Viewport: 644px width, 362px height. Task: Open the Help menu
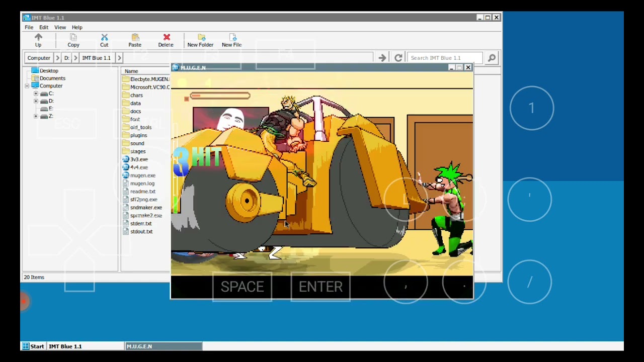coord(77,27)
